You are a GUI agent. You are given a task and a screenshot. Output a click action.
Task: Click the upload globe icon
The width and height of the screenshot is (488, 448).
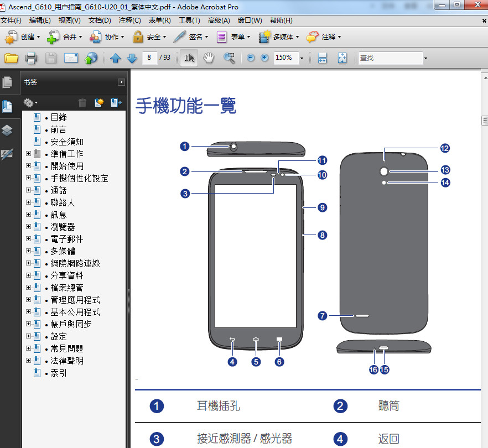[x=91, y=58]
